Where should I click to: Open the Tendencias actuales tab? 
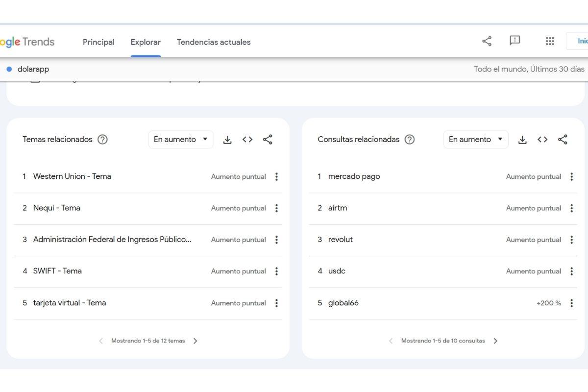tap(214, 42)
